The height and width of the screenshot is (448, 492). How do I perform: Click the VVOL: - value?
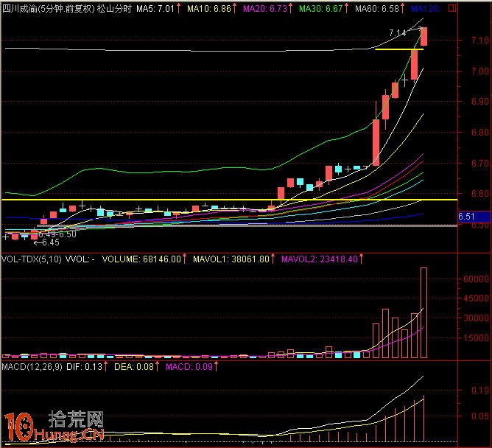pos(80,259)
